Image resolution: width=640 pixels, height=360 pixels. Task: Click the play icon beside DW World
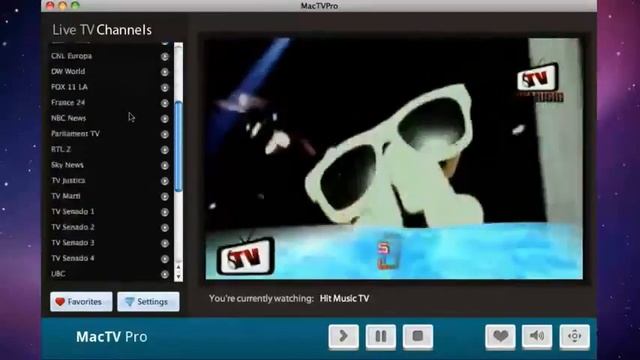tap(164, 72)
